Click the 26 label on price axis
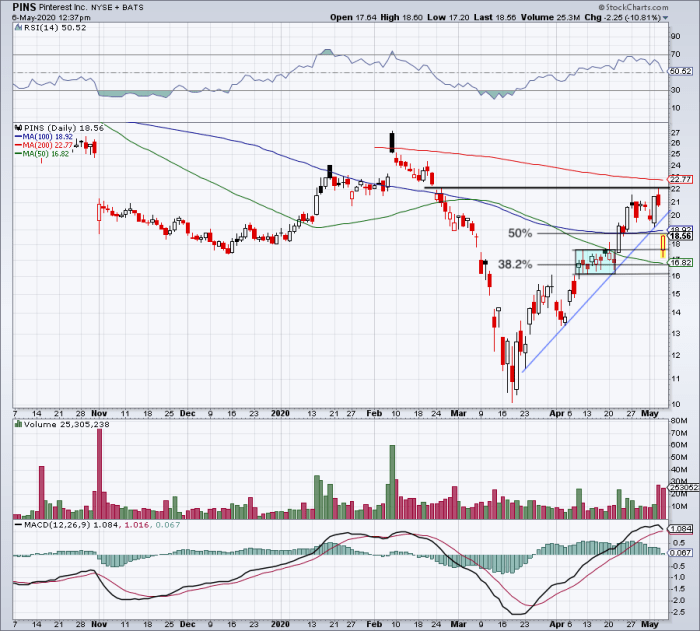700x631 pixels. tap(675, 143)
